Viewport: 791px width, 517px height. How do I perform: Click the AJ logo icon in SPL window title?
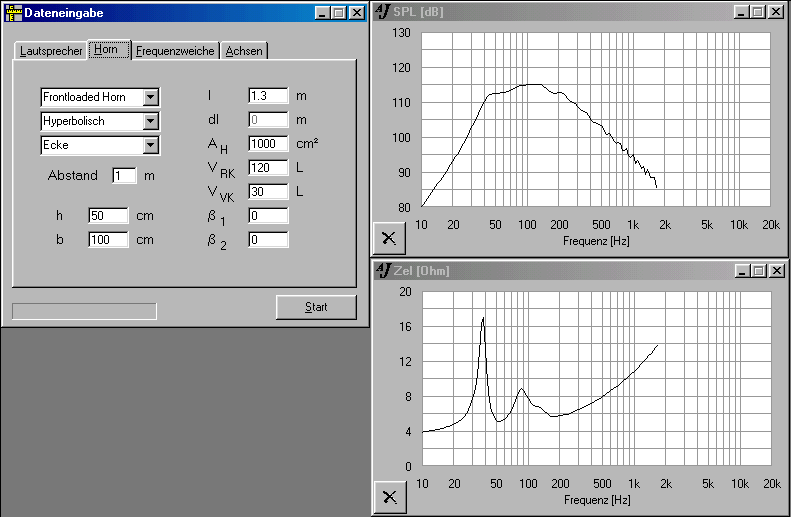[x=383, y=11]
